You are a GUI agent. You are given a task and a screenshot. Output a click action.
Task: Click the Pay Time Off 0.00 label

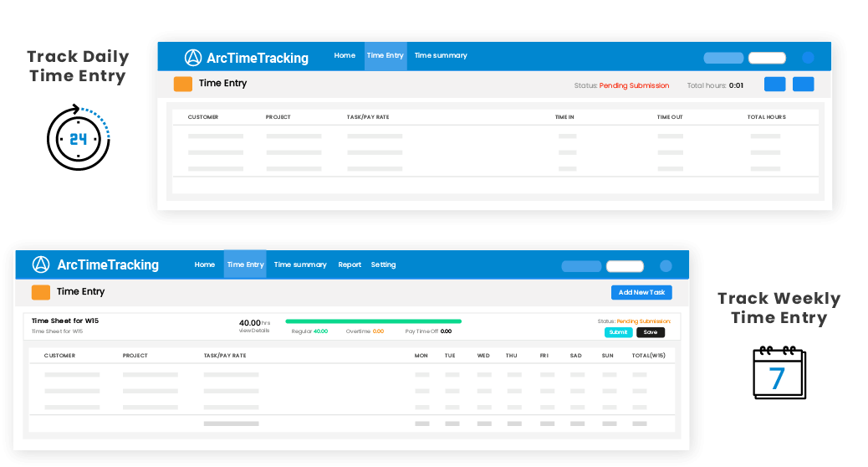click(428, 331)
